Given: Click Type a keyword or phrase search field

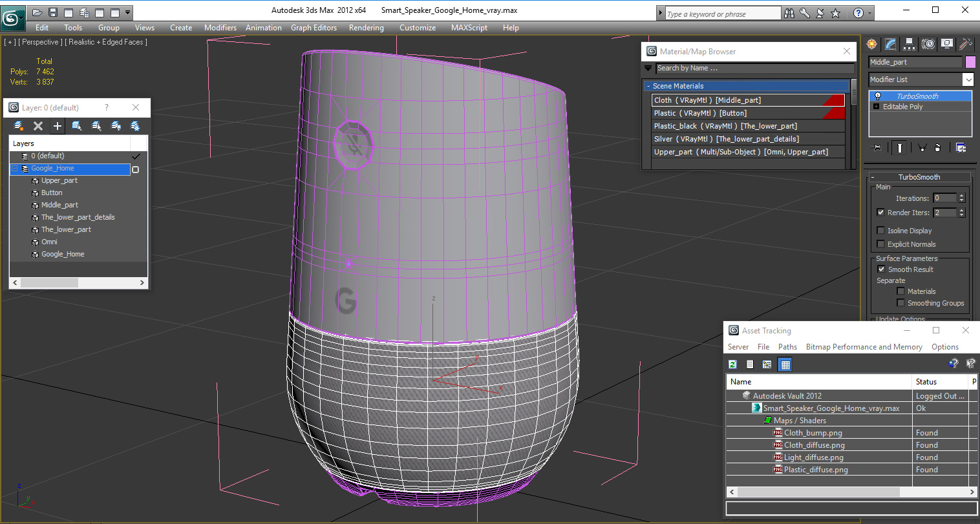Looking at the screenshot, I should (723, 14).
